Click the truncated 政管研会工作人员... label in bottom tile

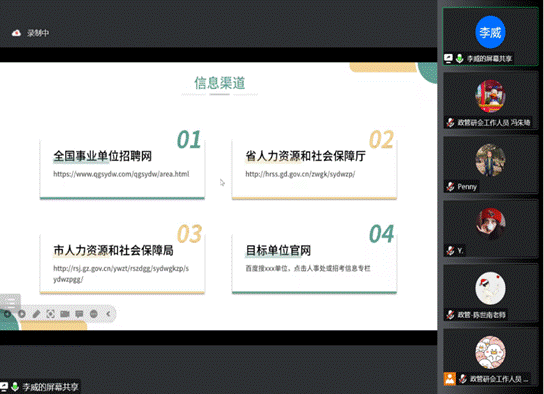click(x=499, y=379)
